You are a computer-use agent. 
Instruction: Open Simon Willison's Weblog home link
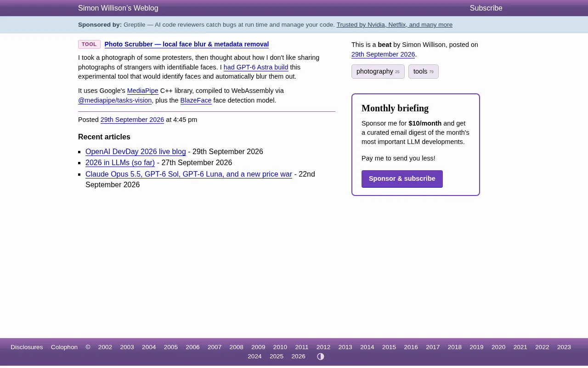pos(118,8)
